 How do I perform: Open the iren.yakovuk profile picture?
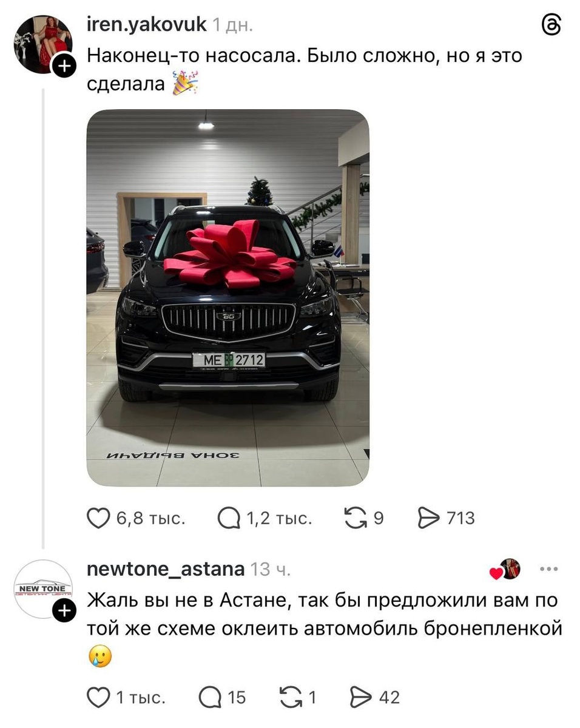[x=42, y=44]
